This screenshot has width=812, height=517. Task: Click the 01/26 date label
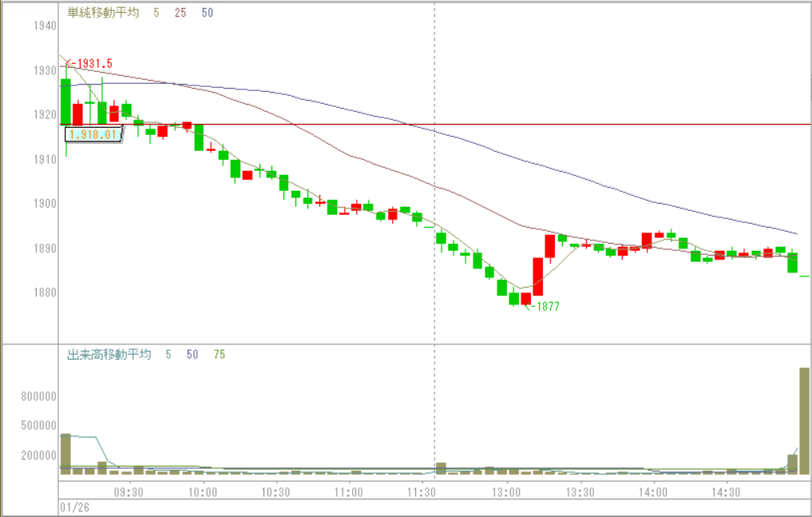pos(74,507)
